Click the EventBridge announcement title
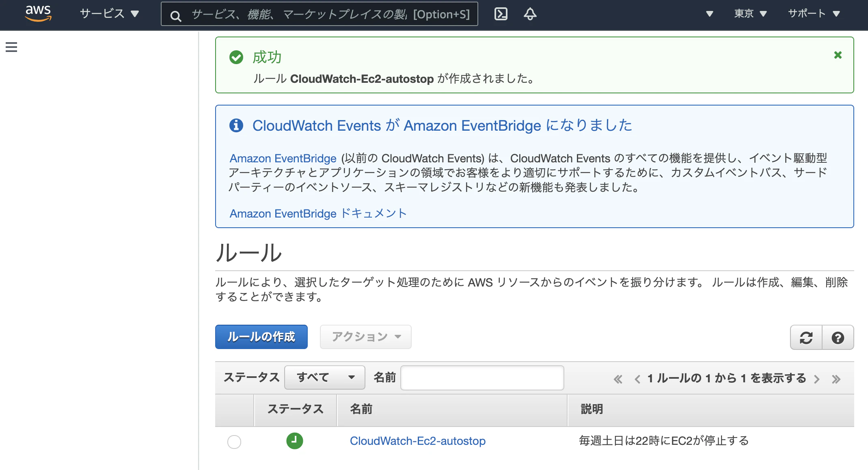Image resolution: width=868 pixels, height=470 pixels. tap(442, 125)
